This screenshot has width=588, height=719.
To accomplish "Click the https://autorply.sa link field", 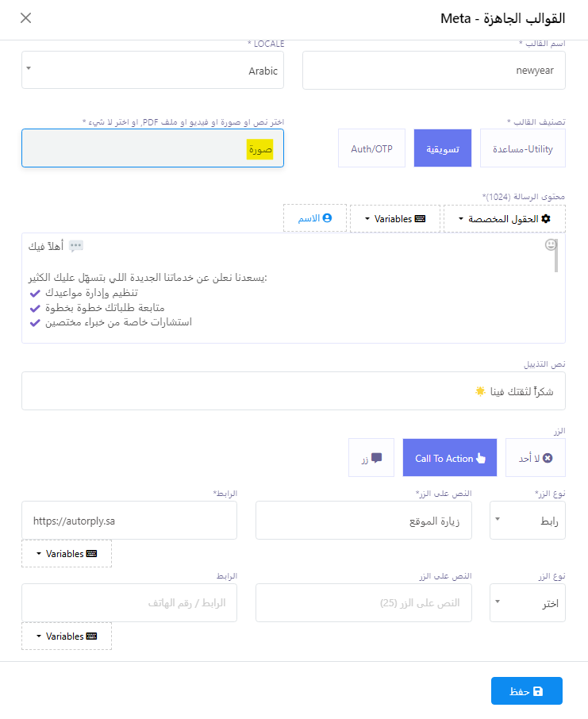I will pos(129,520).
